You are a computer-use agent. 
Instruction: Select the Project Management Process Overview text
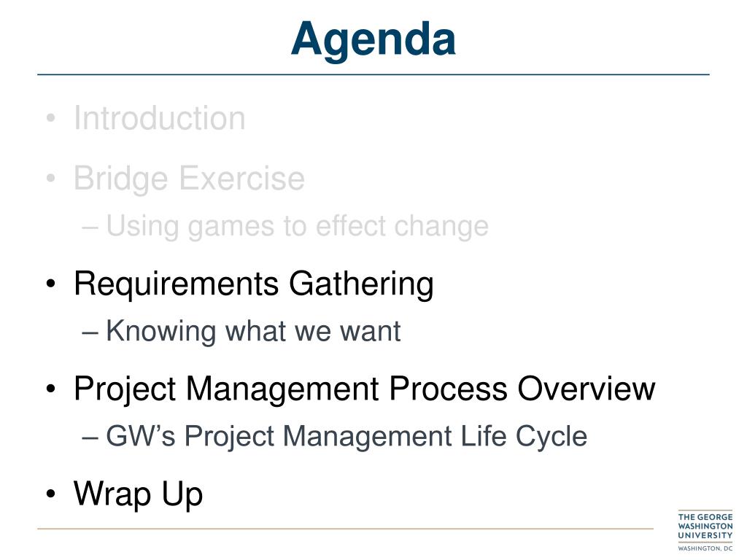coord(365,389)
